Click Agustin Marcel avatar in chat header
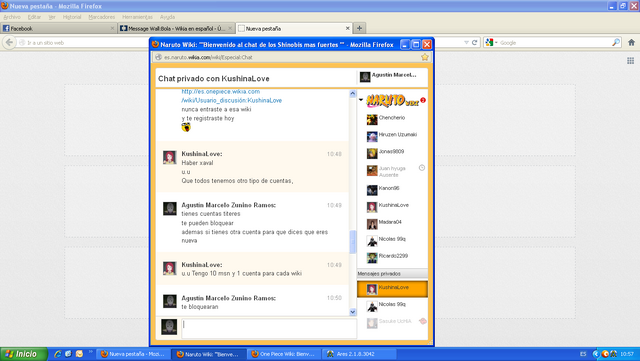 click(x=365, y=76)
